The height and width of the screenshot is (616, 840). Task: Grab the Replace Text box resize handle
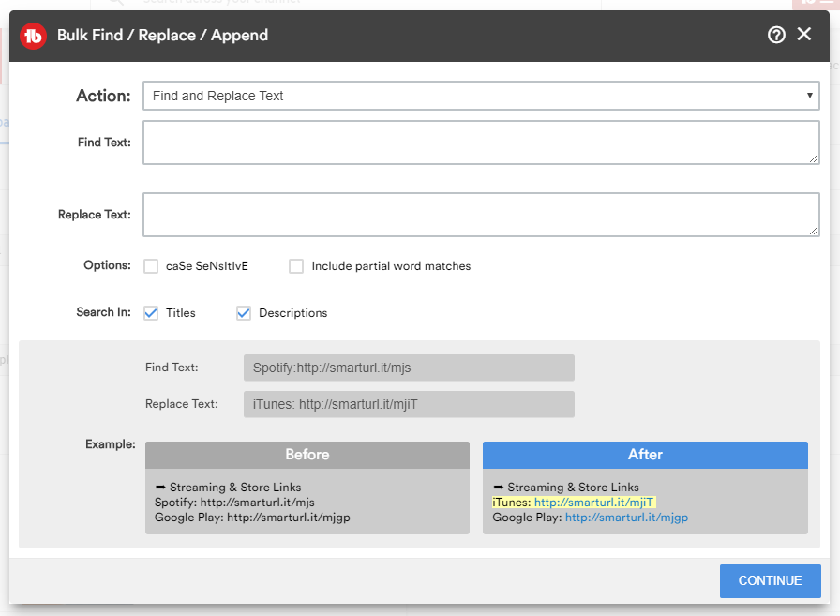point(815,232)
